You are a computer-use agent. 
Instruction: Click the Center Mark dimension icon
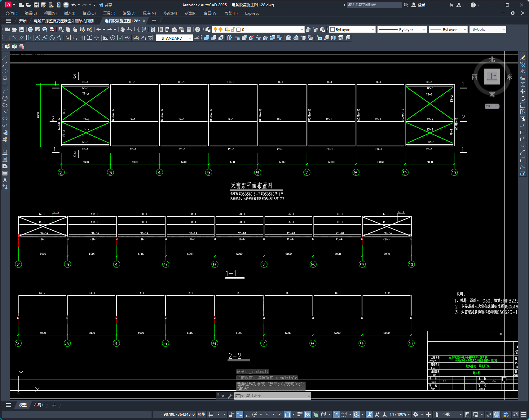click(x=113, y=38)
